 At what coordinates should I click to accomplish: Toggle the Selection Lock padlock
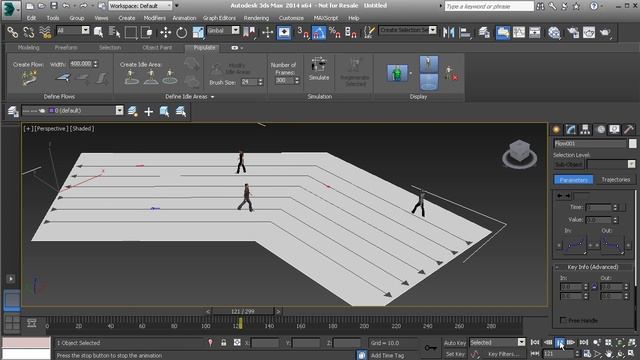(x=224, y=343)
